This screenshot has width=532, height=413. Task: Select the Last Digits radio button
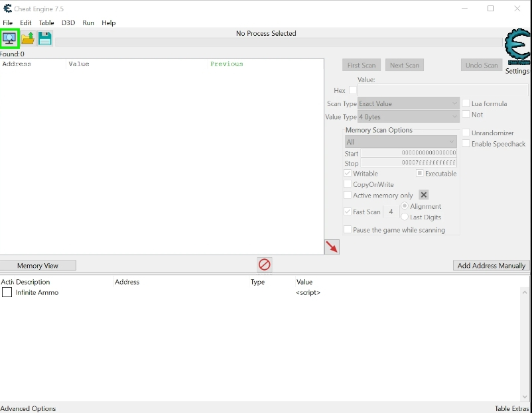pos(405,217)
